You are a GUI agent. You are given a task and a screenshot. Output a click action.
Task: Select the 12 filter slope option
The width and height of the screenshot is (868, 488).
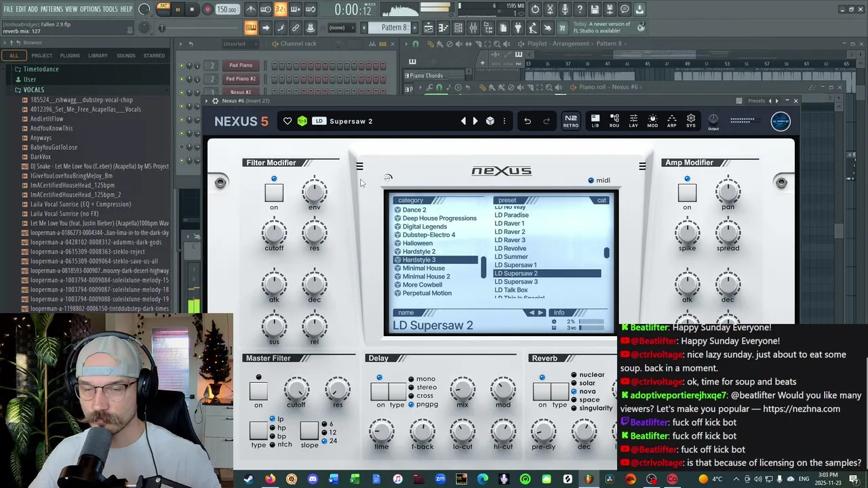(328, 432)
